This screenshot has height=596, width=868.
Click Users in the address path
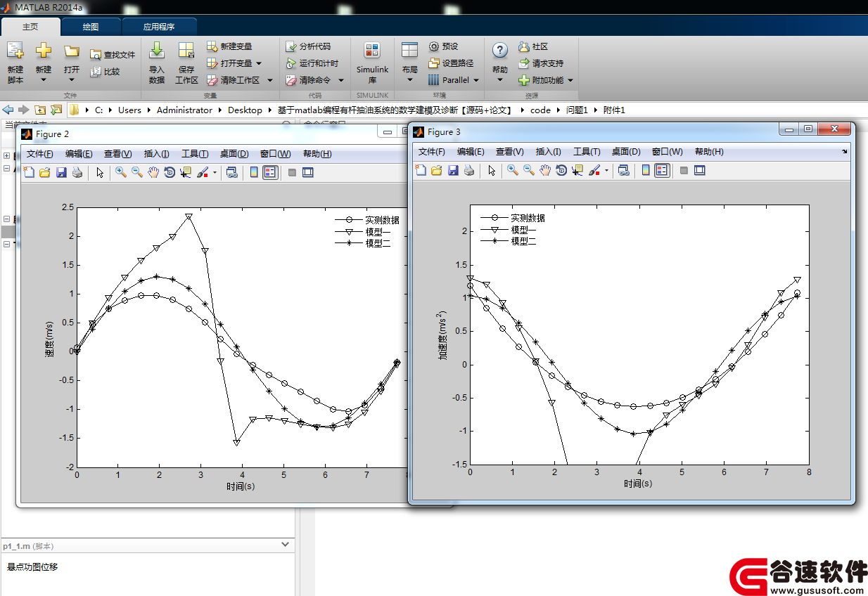[129, 110]
